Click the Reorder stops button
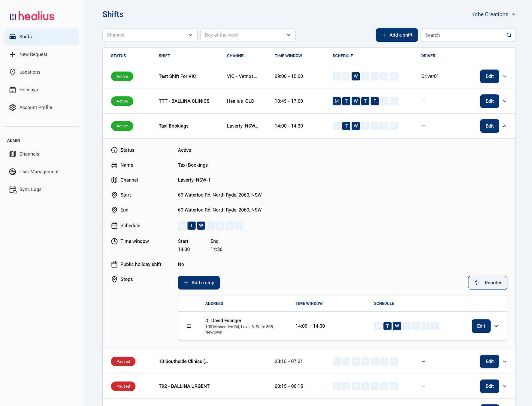 [x=487, y=283]
